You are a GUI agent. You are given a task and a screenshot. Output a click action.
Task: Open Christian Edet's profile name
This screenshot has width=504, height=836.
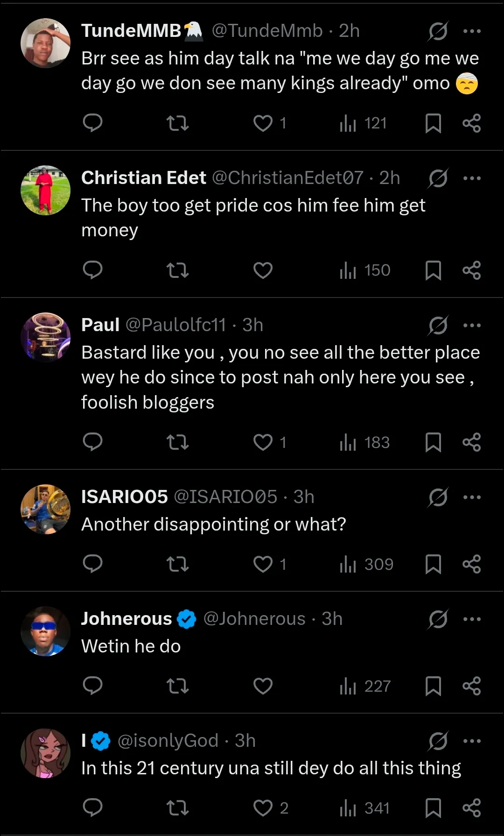[x=144, y=178]
